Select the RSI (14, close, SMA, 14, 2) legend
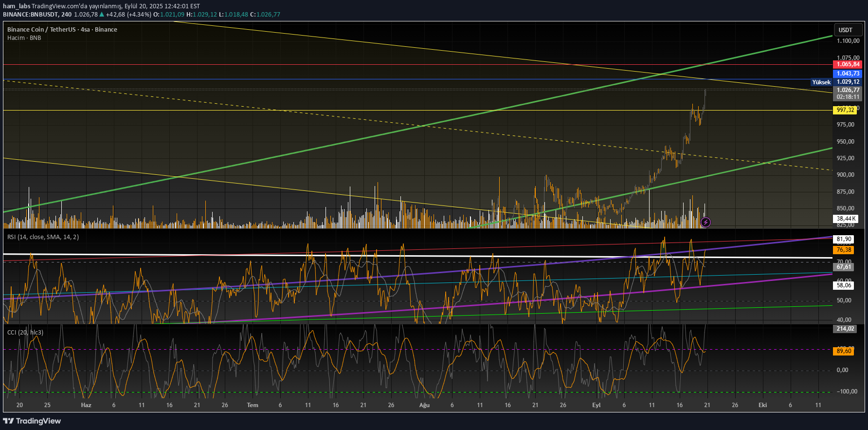 click(x=43, y=237)
